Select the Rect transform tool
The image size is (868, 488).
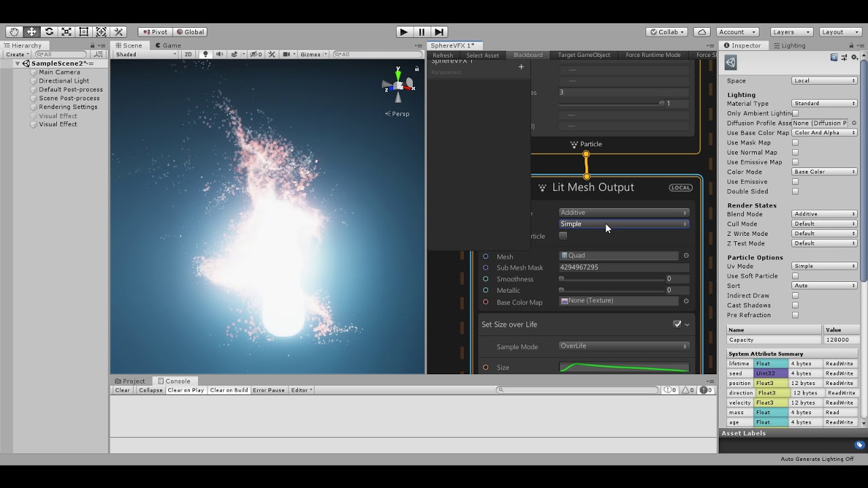point(83,32)
